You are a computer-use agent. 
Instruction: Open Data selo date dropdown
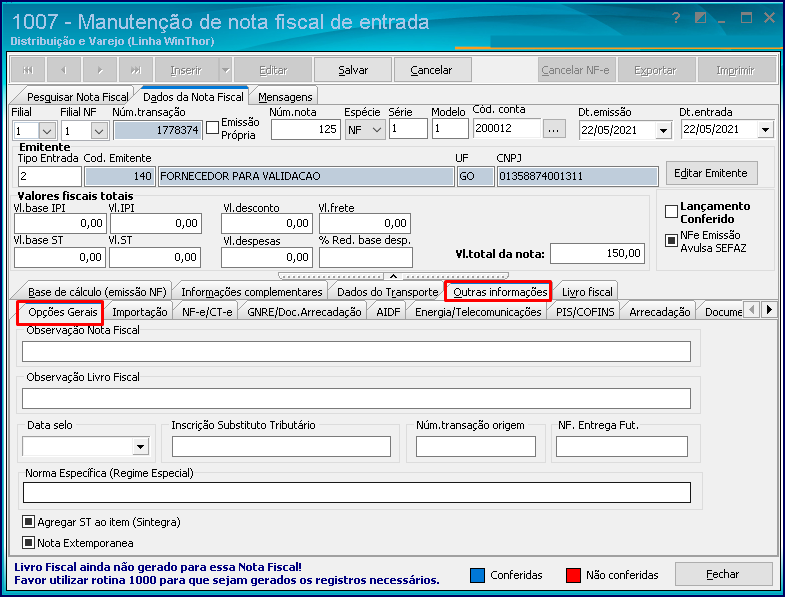pos(141,446)
